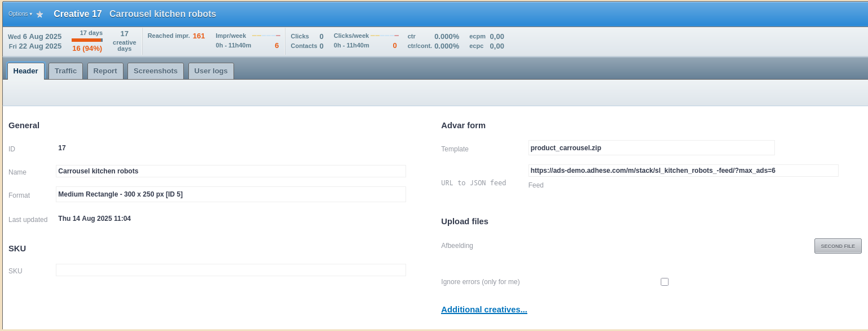Click the Impr/week sparkline chart
The height and width of the screenshot is (331, 868).
266,36
